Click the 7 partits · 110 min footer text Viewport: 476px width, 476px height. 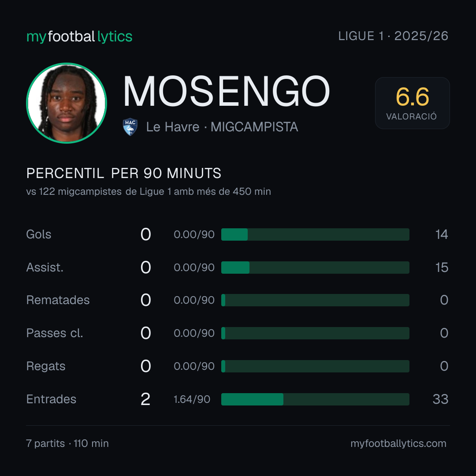(x=67, y=443)
